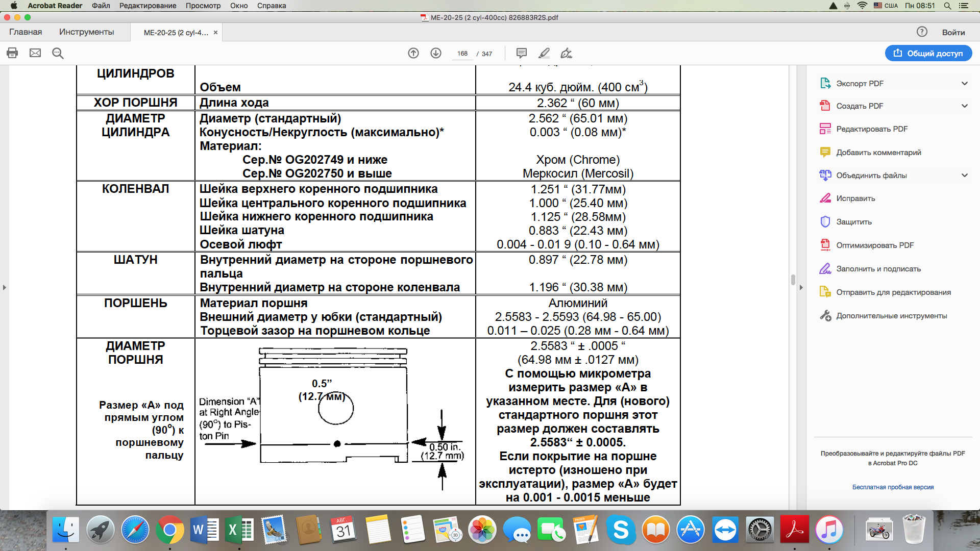Click the Общий доступ button
Viewport: 980px width, 551px height.
tap(928, 53)
